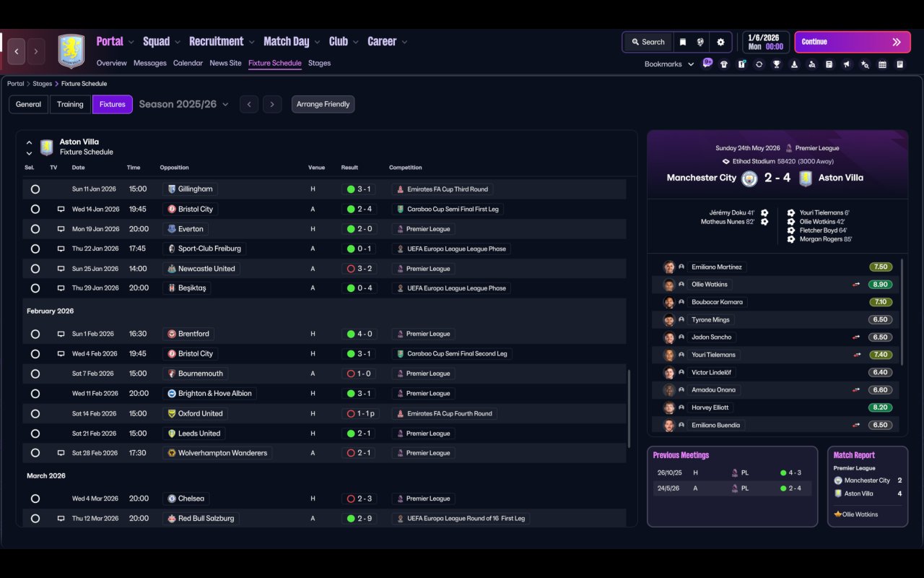Screen dimensions: 924x578
Task: Select the Oxford United fixture radio circle
Action: [x=35, y=414]
